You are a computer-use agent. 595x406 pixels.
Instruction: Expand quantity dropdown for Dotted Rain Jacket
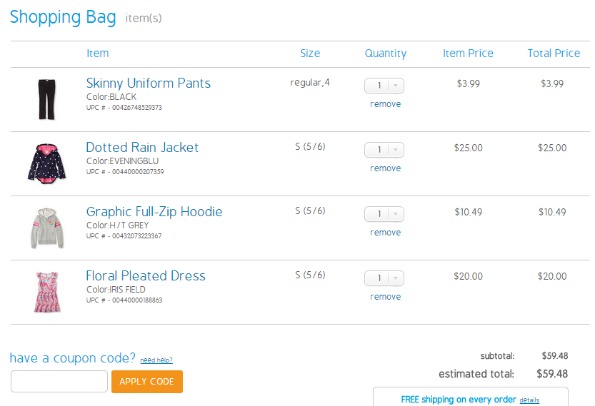point(384,150)
